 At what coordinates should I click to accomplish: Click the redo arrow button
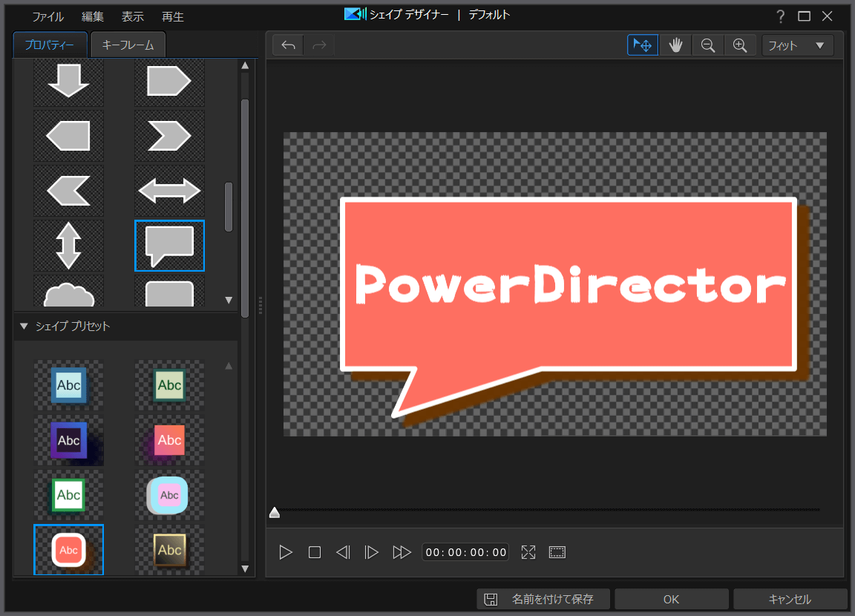click(x=319, y=45)
